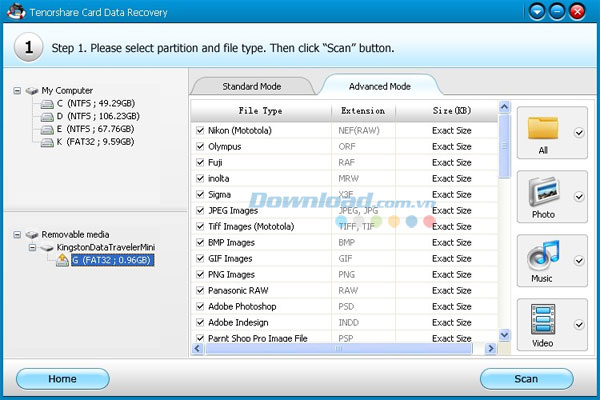600x400 pixels.
Task: Click the file list scroll down arrow
Action: point(504,335)
